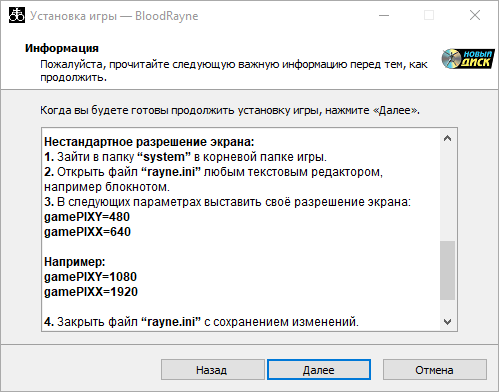499x392 pixels.
Task: Cancel installation with Отмена button
Action: pyautogui.click(x=435, y=369)
